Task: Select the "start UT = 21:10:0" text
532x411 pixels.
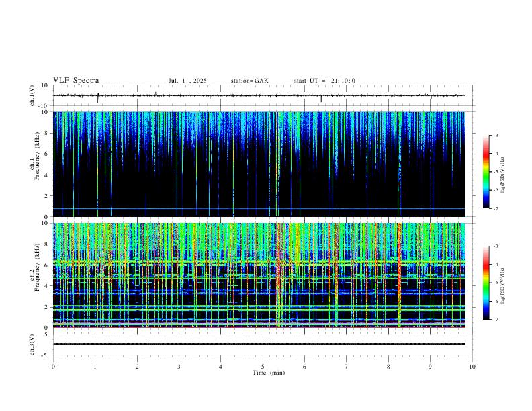Action: tap(324, 81)
